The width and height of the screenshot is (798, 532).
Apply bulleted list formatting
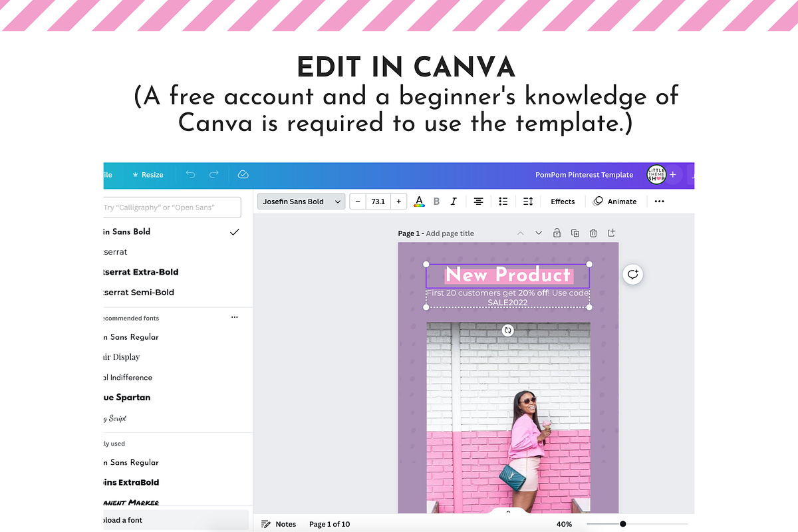(x=503, y=201)
